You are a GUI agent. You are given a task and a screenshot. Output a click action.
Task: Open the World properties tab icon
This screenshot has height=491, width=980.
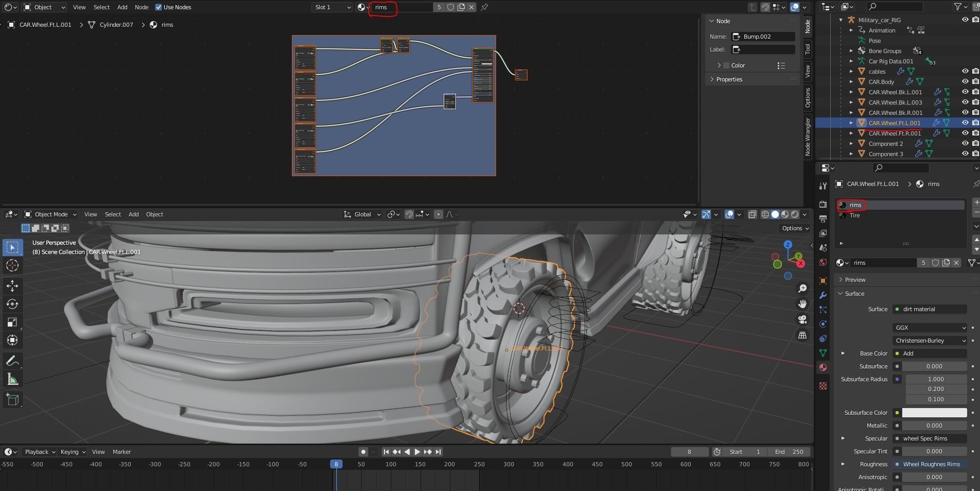[823, 262]
